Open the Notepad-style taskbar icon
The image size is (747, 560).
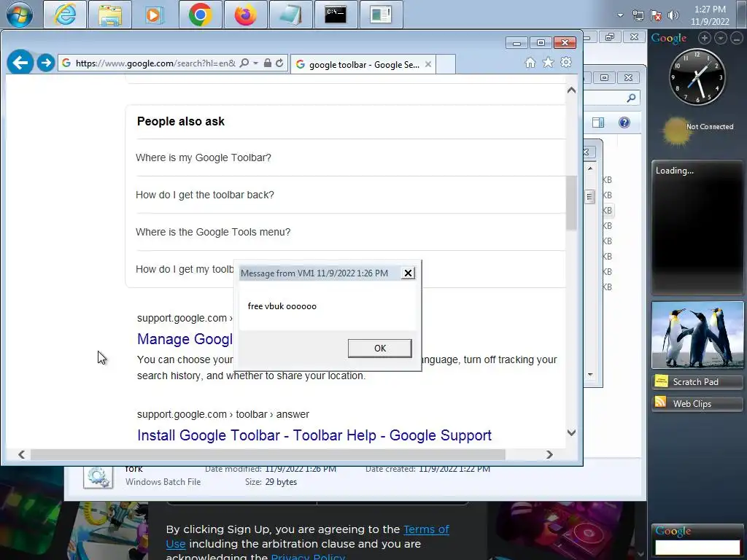point(290,15)
